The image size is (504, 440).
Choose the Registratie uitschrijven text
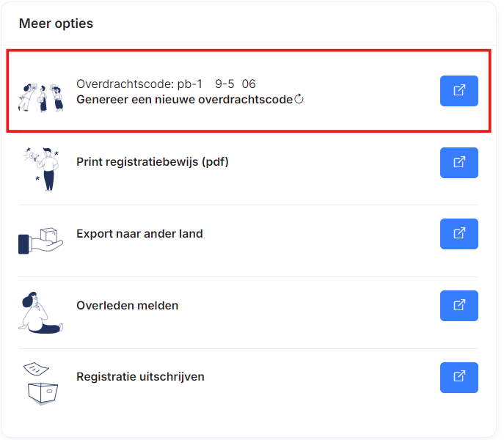click(140, 377)
